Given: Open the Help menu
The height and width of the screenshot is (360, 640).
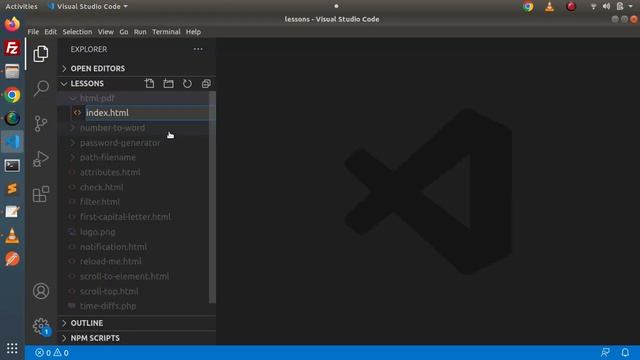Looking at the screenshot, I should (x=193, y=32).
